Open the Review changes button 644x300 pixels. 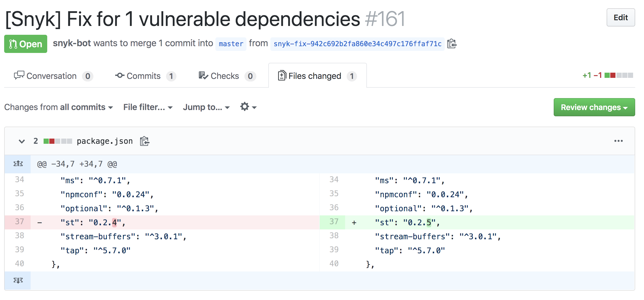[x=594, y=107]
